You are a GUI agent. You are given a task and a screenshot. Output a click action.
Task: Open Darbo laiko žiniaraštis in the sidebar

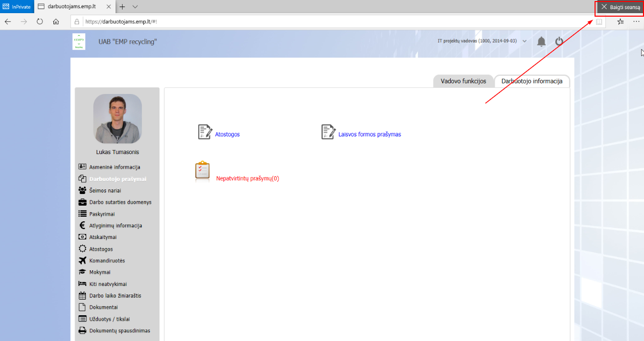click(x=115, y=296)
